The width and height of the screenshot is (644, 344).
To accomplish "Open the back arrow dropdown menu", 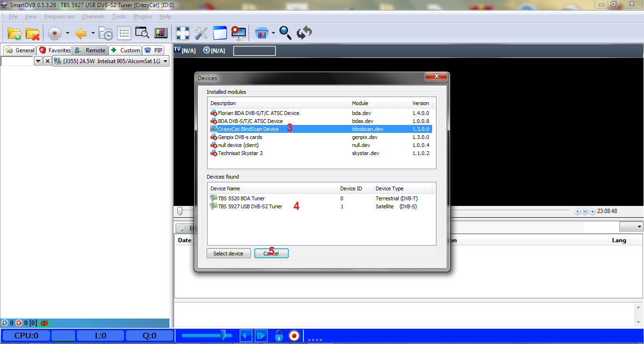I will 93,33.
